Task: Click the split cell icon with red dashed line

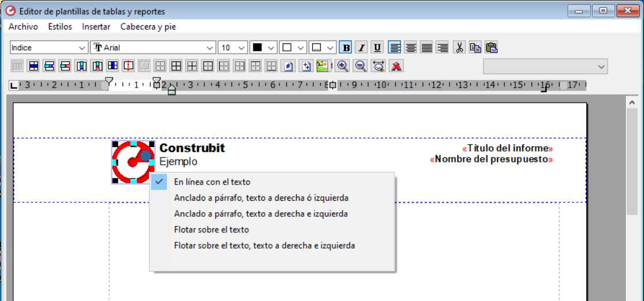Action: 128,66
